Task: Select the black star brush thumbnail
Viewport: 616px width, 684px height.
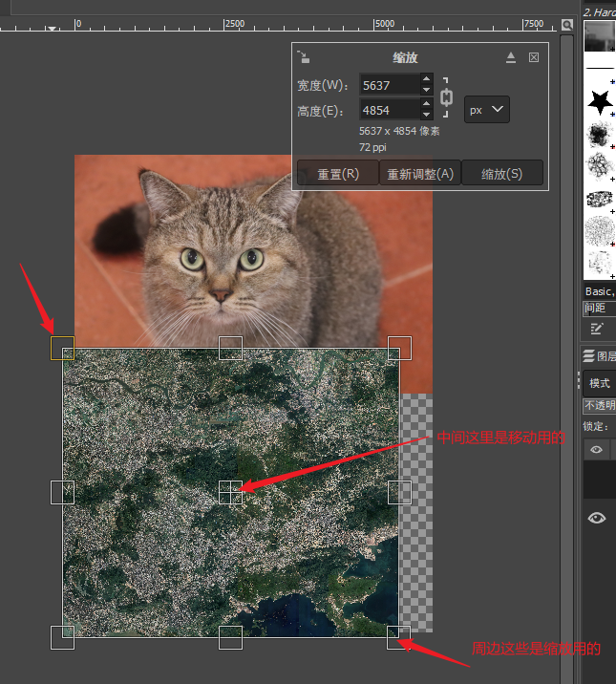Action: [600, 100]
